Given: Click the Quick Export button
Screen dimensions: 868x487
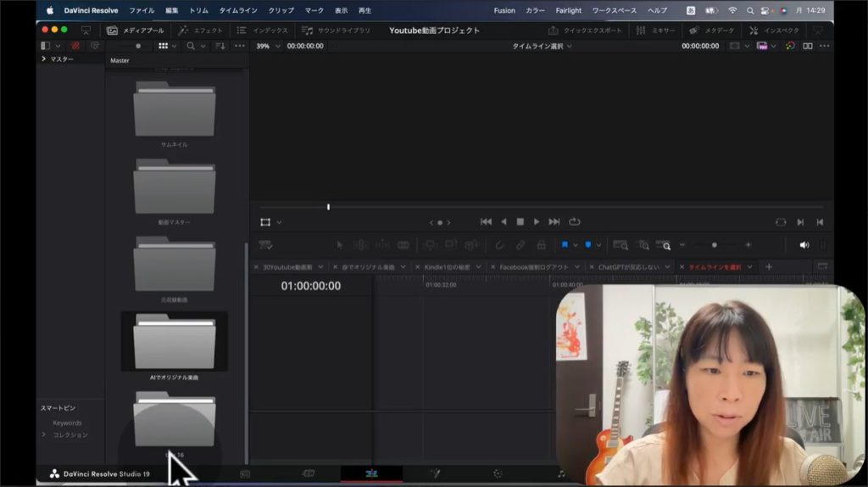Looking at the screenshot, I should (x=585, y=31).
